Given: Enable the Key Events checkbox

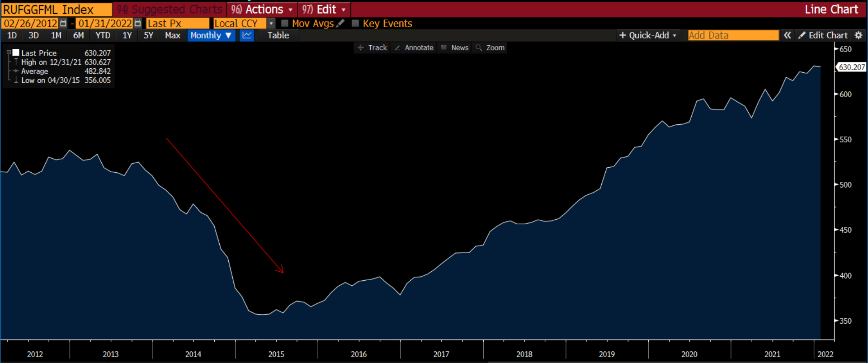Looking at the screenshot, I should coord(355,23).
